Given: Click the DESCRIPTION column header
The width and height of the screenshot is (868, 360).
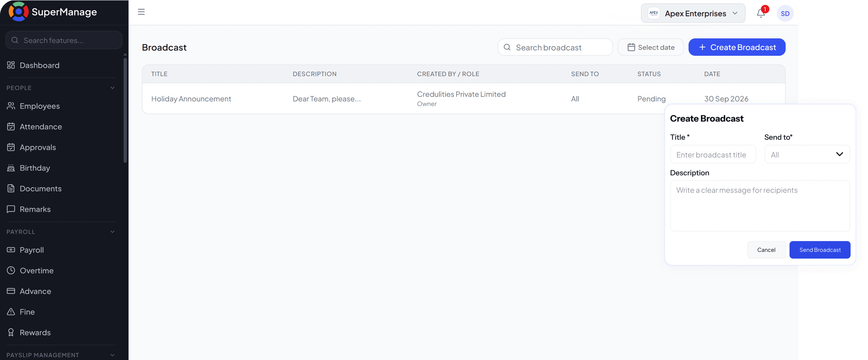Looking at the screenshot, I should [x=315, y=74].
